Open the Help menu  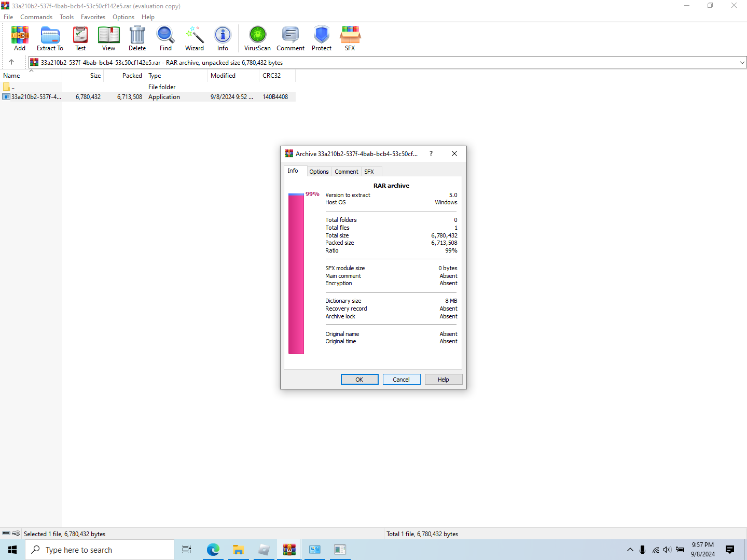tap(148, 17)
